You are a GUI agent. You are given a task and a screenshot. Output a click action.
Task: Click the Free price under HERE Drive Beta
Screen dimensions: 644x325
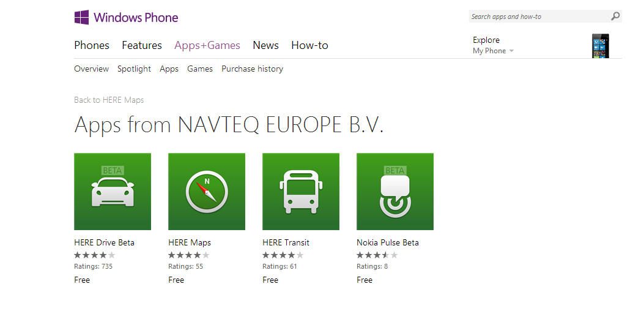82,280
